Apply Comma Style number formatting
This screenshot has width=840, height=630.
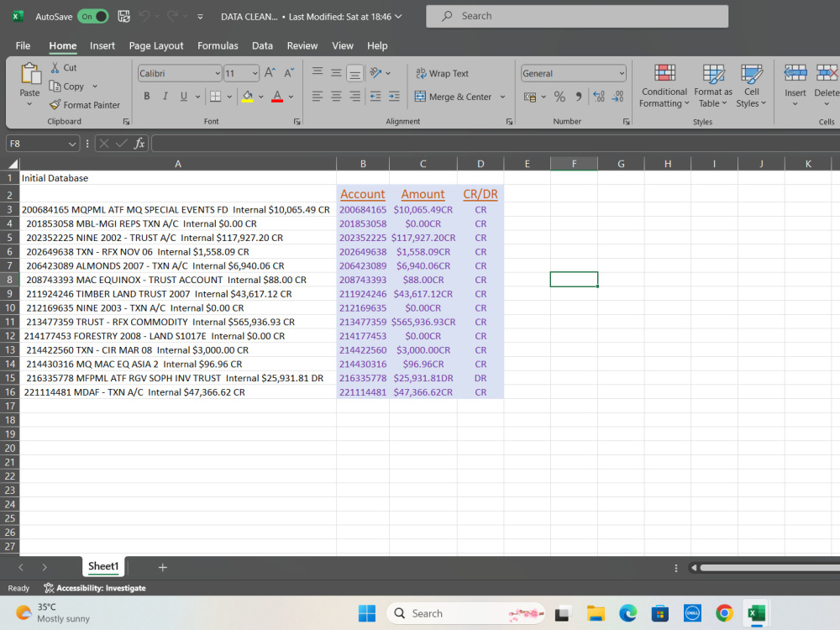579,97
